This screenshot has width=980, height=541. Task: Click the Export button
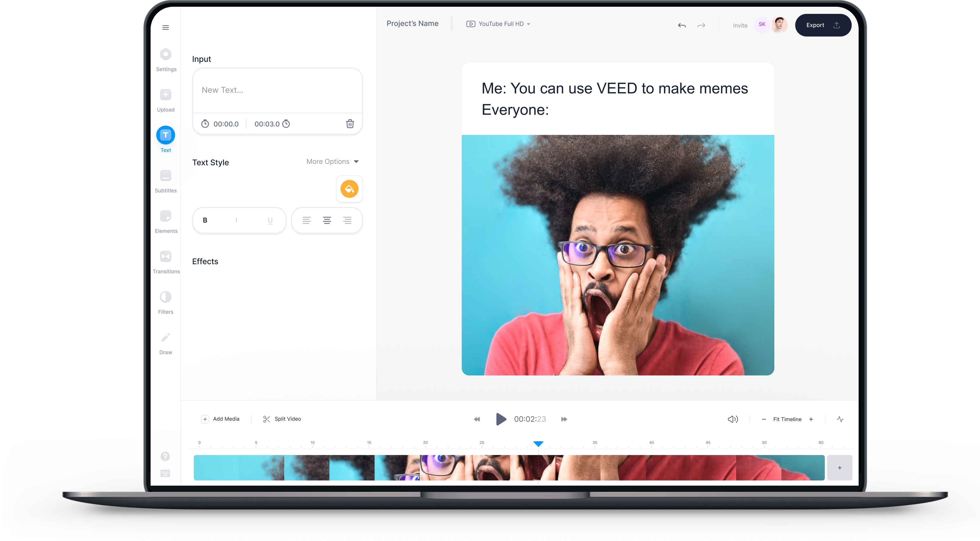[823, 25]
